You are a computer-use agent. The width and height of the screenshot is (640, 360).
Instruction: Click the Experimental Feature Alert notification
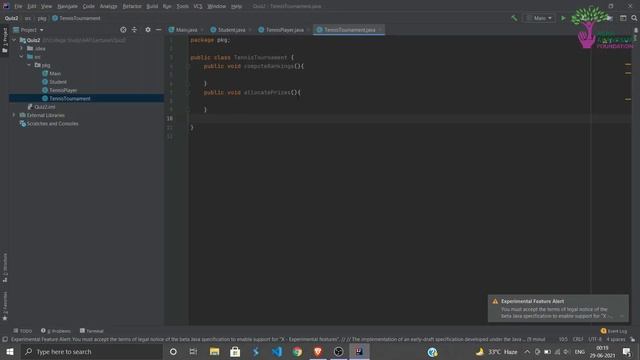tap(558, 308)
